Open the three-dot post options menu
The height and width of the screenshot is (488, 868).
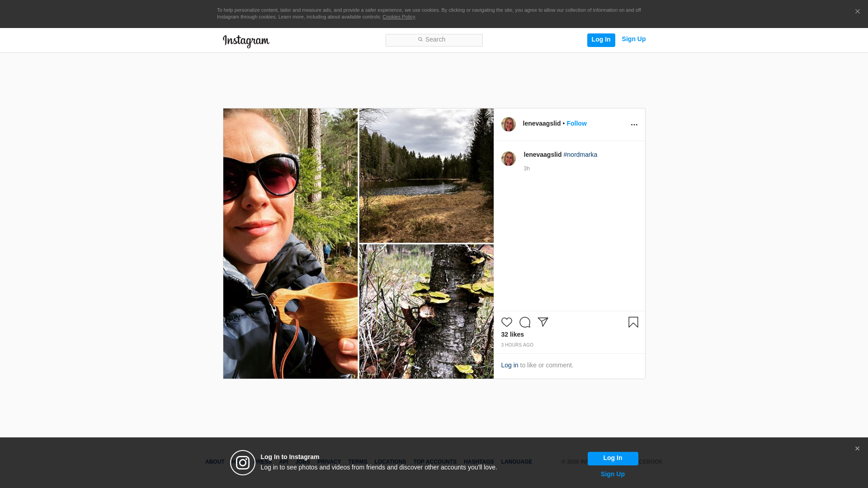[x=634, y=125]
